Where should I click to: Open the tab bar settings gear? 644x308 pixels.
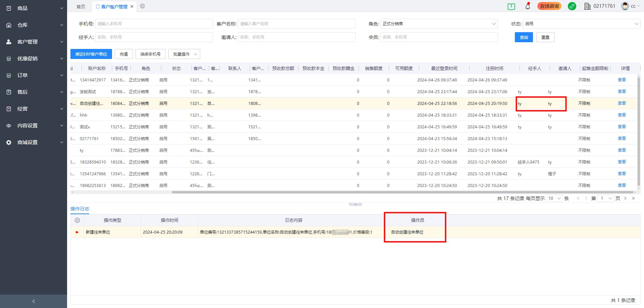tap(142, 6)
